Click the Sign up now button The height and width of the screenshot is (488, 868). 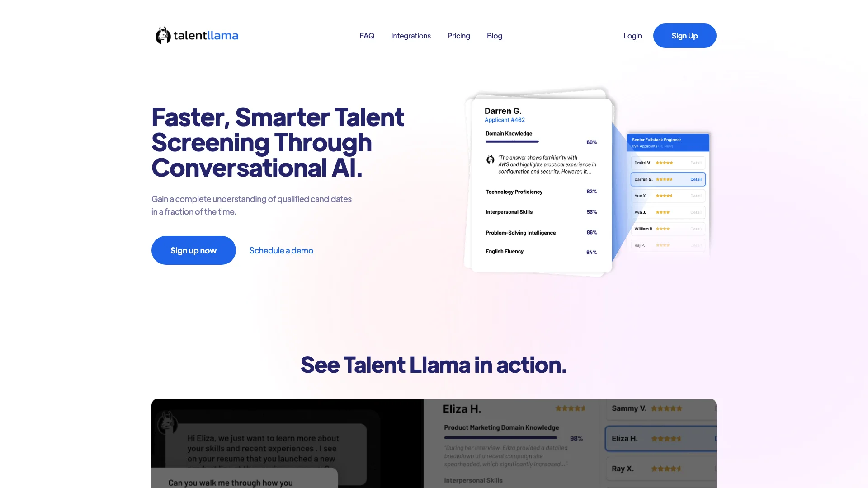(x=193, y=250)
